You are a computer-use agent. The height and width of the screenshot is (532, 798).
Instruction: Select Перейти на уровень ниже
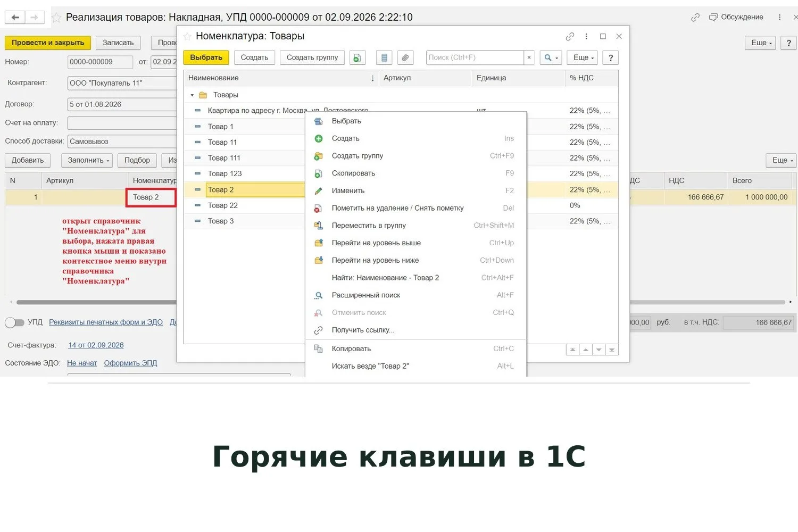pos(415,260)
